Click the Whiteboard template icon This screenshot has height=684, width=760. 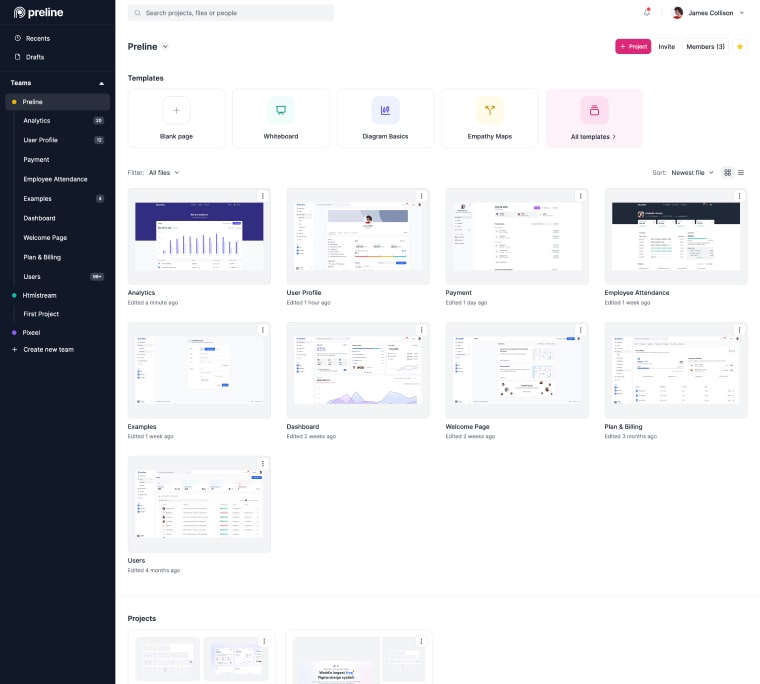[x=281, y=111]
